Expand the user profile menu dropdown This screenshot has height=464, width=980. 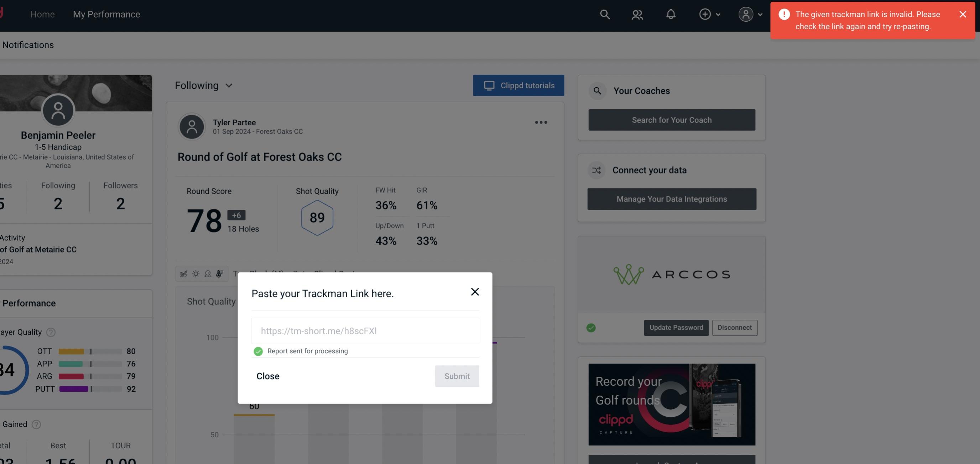coord(750,14)
